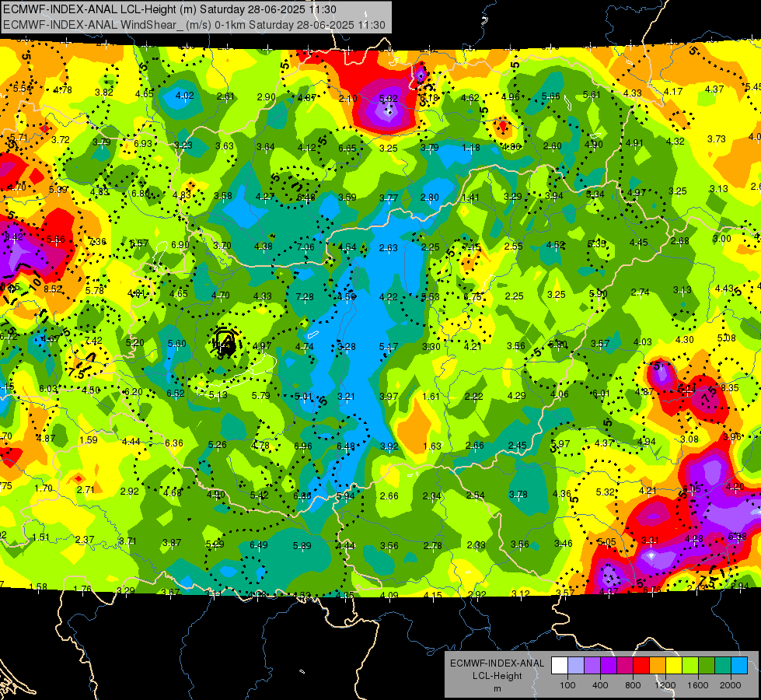Image resolution: width=761 pixels, height=700 pixels.
Task: Click the yellow legend swatch
Action: [674, 666]
